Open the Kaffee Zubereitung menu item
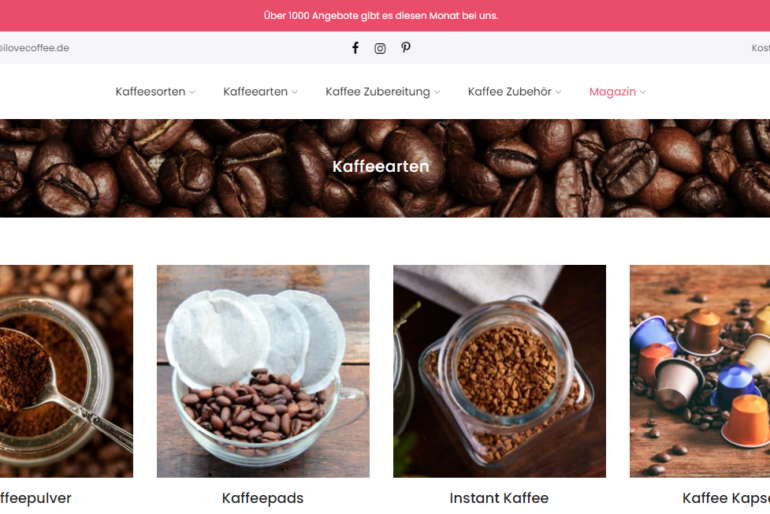Screen dimensions: 770x514 (378, 92)
